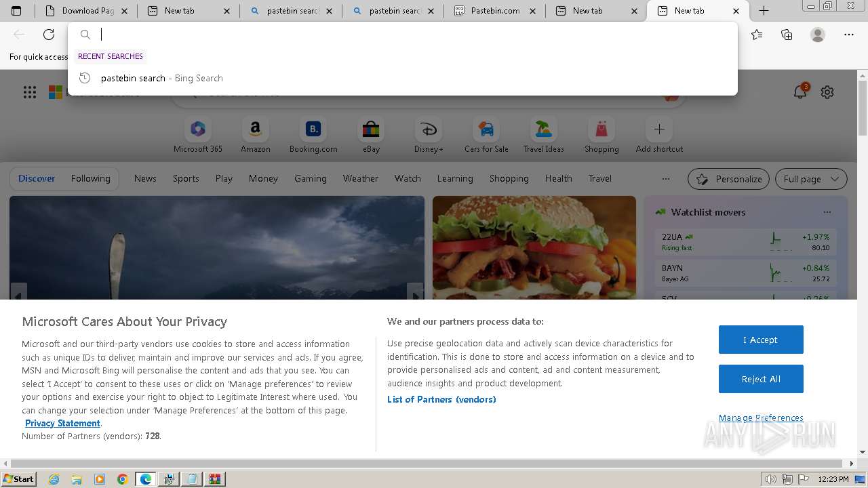Open the Gaming category
Image resolution: width=868 pixels, height=488 pixels.
pos(311,178)
